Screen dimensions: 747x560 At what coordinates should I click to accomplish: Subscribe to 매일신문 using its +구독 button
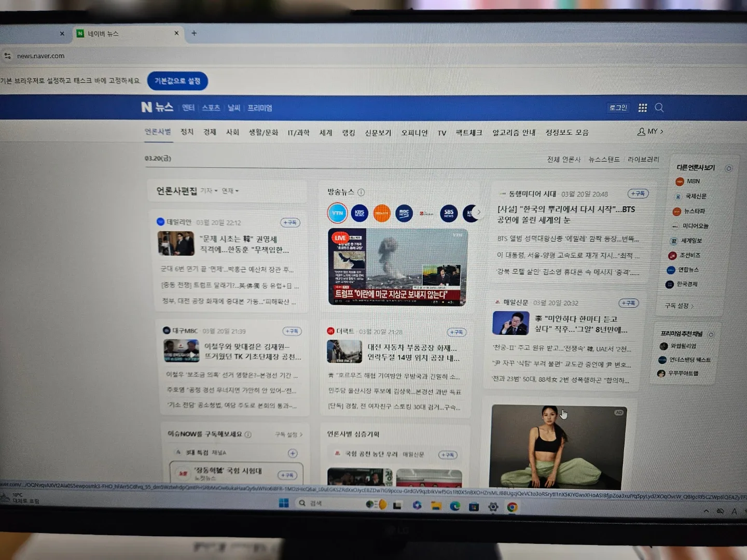[629, 303]
